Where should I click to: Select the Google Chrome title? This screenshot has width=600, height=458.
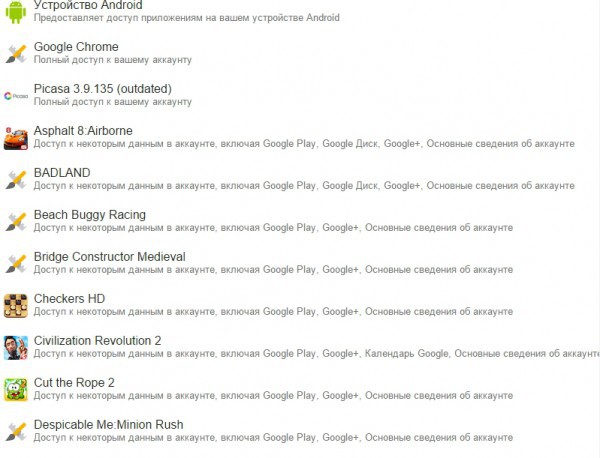(76, 47)
